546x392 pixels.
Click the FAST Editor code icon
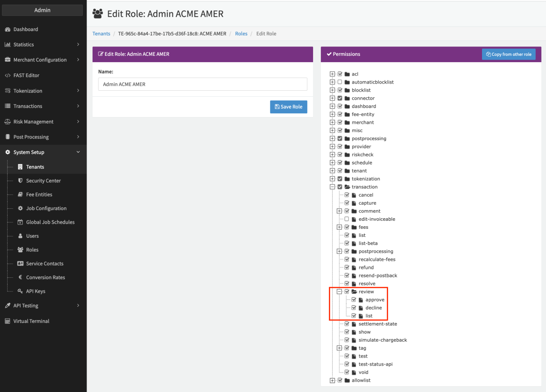[x=7, y=75]
